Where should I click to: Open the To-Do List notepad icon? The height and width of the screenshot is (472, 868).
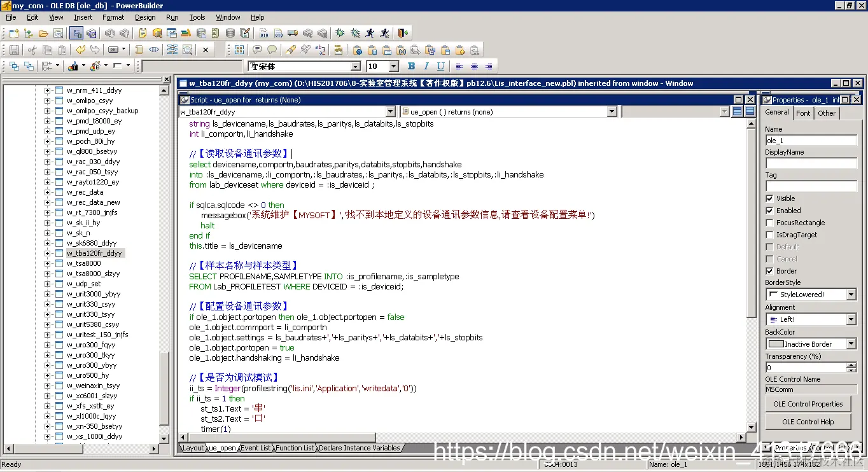pos(142,33)
